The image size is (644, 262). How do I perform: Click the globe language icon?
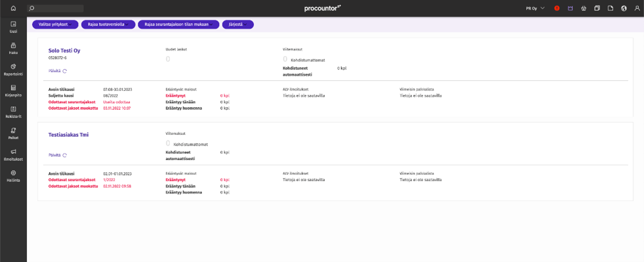[624, 8]
